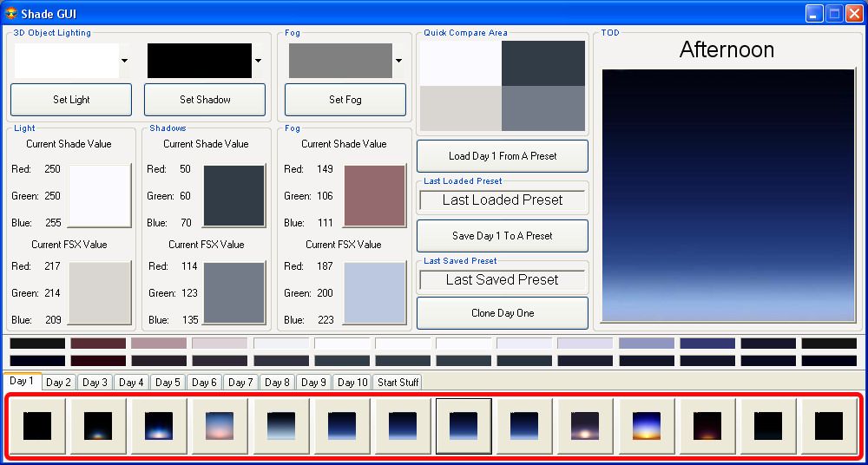Pick the dusty pink swatch in upper strip
The height and width of the screenshot is (465, 868).
point(159,344)
